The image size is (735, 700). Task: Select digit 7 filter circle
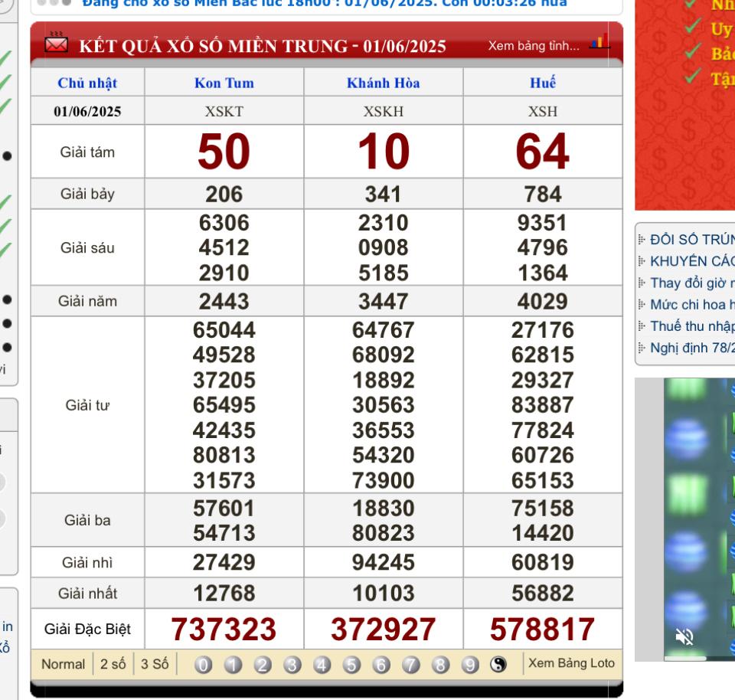coord(410,664)
